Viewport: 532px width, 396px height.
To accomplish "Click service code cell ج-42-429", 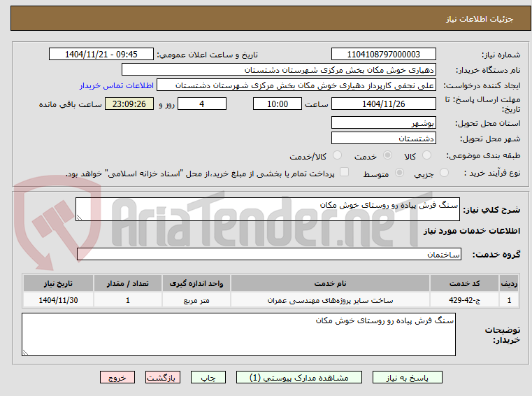I will coord(464,300).
